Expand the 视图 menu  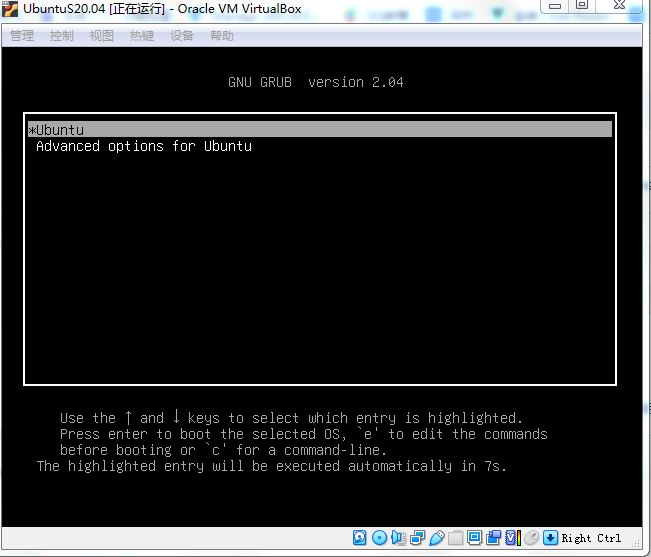tap(102, 36)
